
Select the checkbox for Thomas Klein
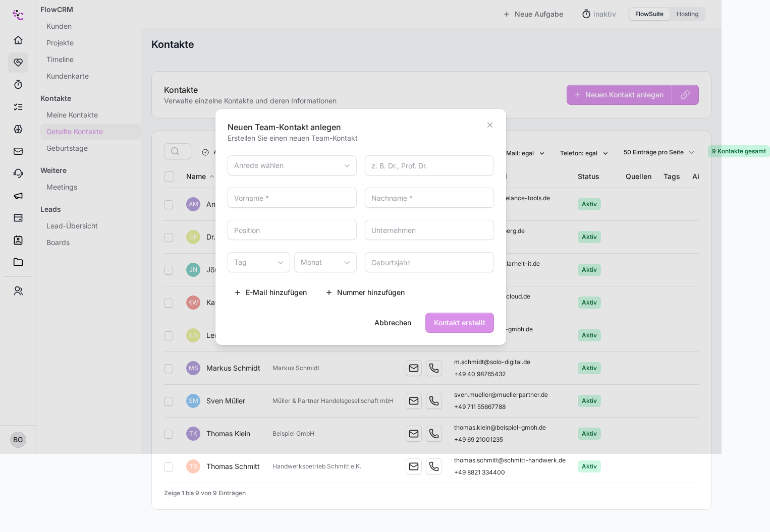pyautogui.click(x=169, y=434)
